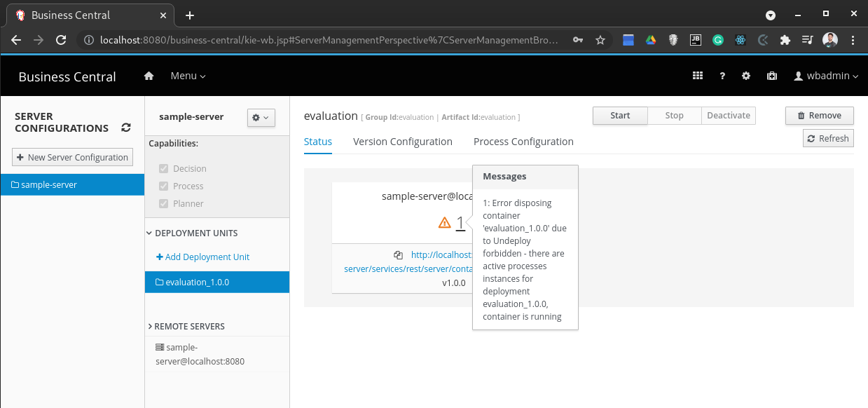Viewport: 868px width, 408px height.
Task: Open the media control playlist icon
Action: point(808,40)
